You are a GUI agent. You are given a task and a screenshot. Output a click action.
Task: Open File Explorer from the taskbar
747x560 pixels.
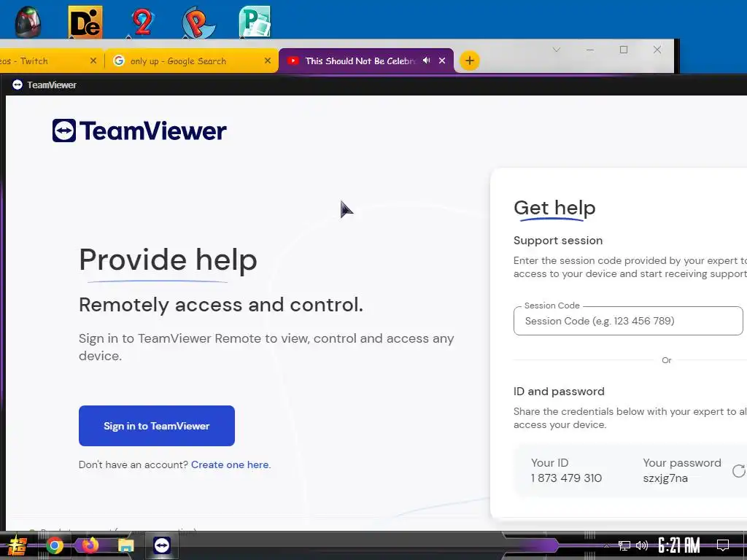coord(125,545)
